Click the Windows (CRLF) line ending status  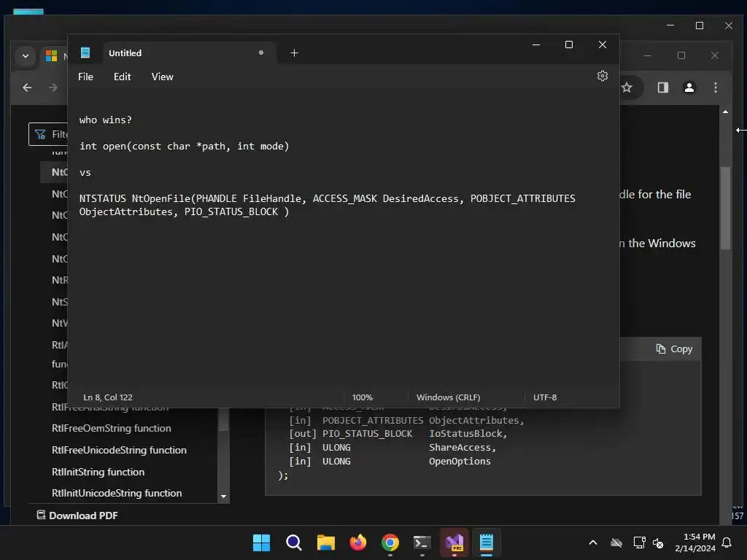[449, 397]
